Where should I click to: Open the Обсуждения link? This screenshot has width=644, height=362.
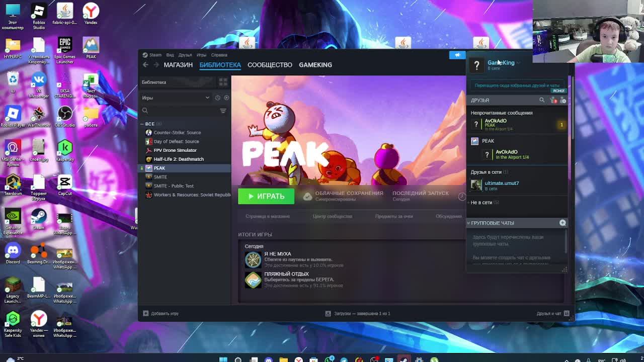tap(449, 216)
